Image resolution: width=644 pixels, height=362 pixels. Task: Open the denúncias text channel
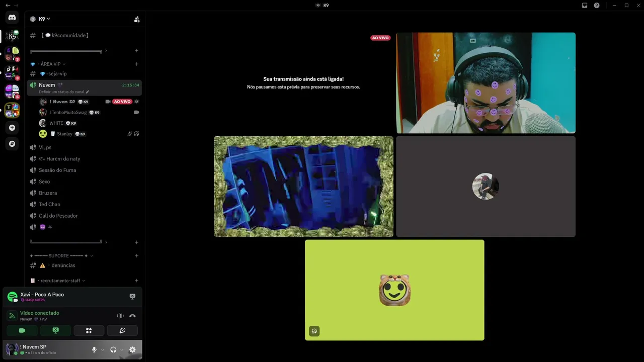click(85, 265)
